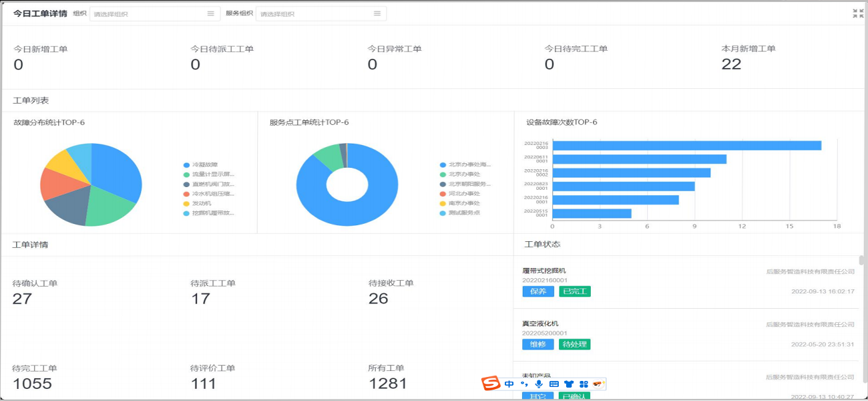Click the microphone voice input icon
The image size is (868, 401).
point(539,384)
